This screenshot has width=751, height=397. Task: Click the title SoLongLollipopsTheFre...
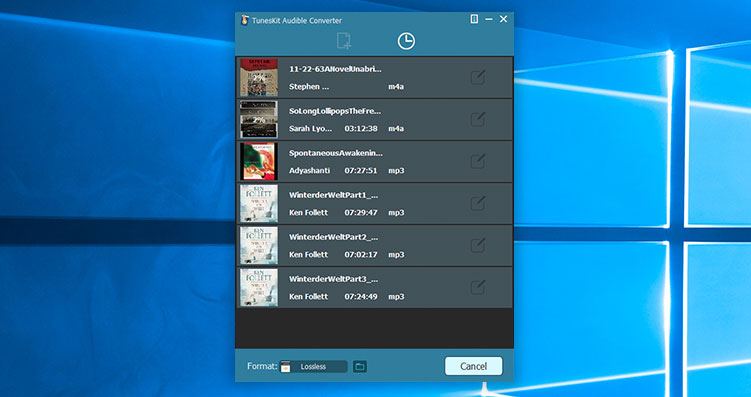click(335, 111)
